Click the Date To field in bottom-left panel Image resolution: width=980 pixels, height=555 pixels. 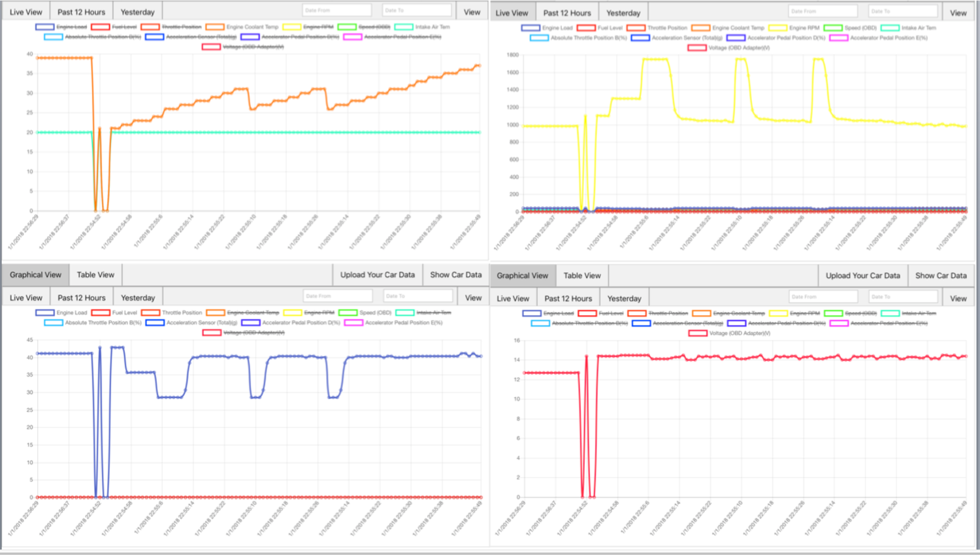417,296
